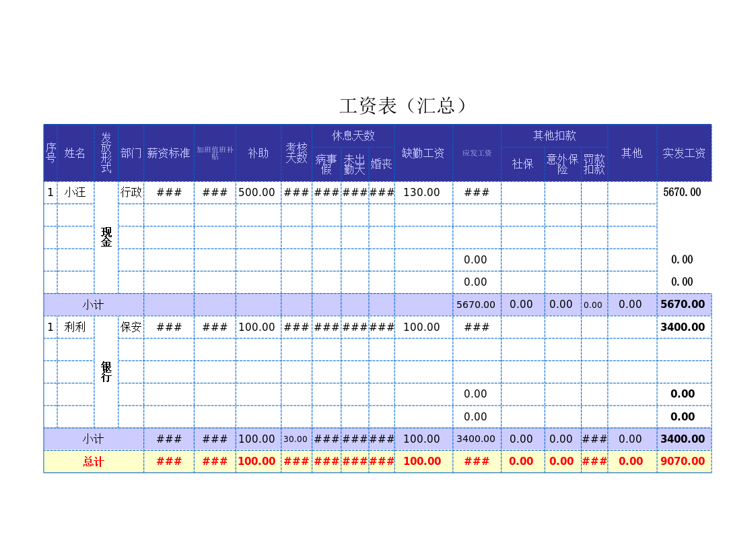Select the cell containing 利利
The height and width of the screenshot is (535, 756).
(75, 327)
